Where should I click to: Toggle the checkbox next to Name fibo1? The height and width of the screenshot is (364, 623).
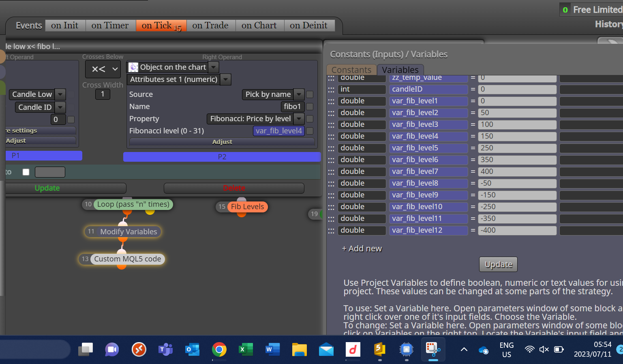310,107
